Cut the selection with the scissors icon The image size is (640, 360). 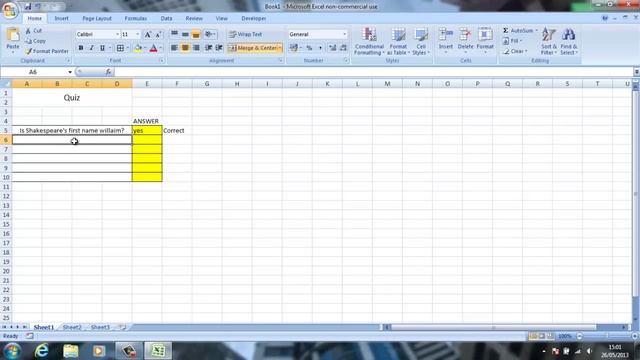(x=28, y=31)
